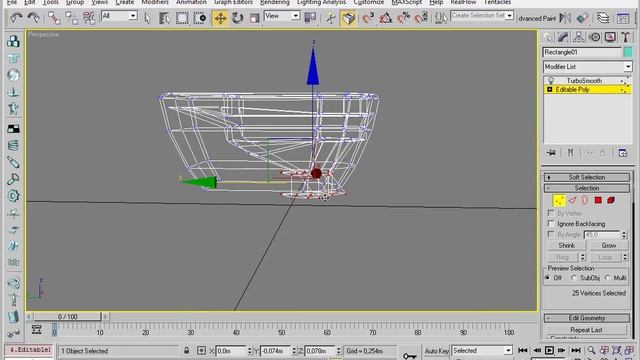Viewport: 640px width, 360px height.
Task: Click the Pin Stack icon
Action: pyautogui.click(x=551, y=153)
